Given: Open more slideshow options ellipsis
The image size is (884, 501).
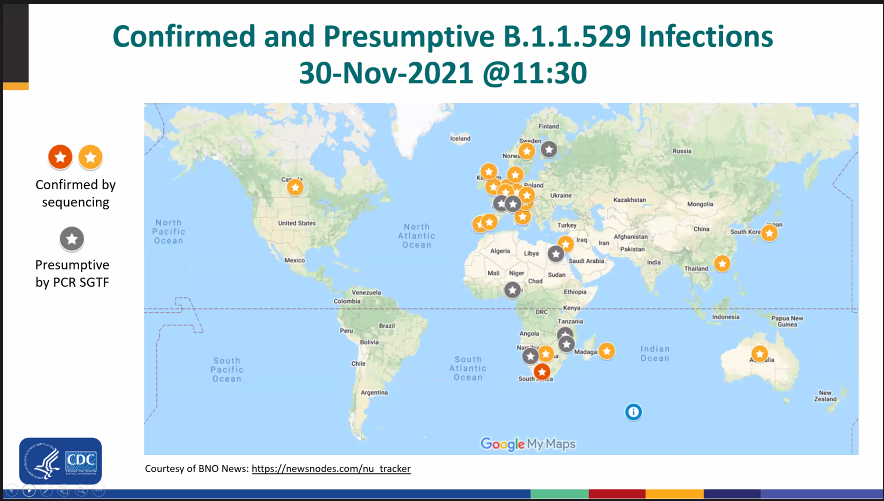Looking at the screenshot, I should [x=98, y=491].
